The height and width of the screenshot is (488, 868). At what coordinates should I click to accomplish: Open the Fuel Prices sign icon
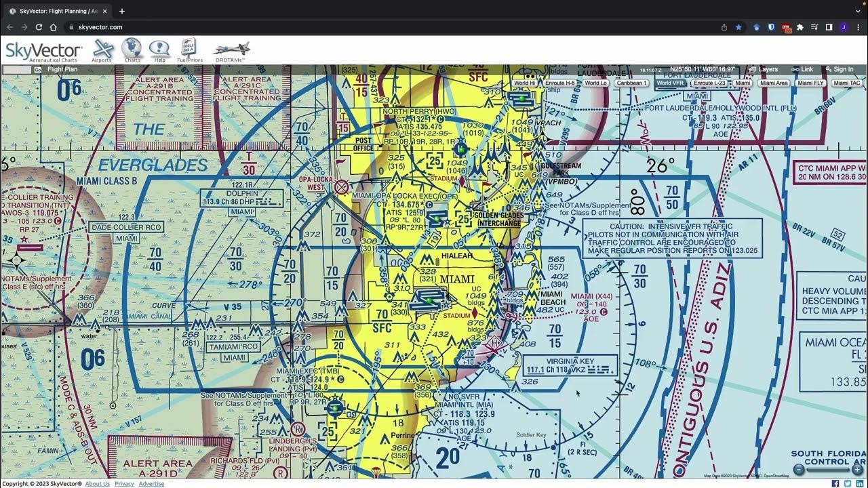189,50
